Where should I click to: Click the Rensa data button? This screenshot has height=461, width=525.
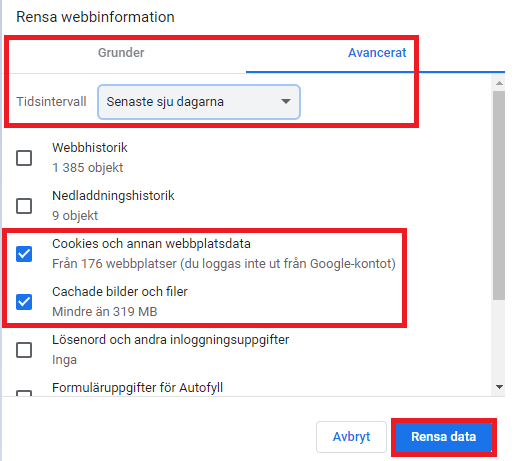[444, 437]
